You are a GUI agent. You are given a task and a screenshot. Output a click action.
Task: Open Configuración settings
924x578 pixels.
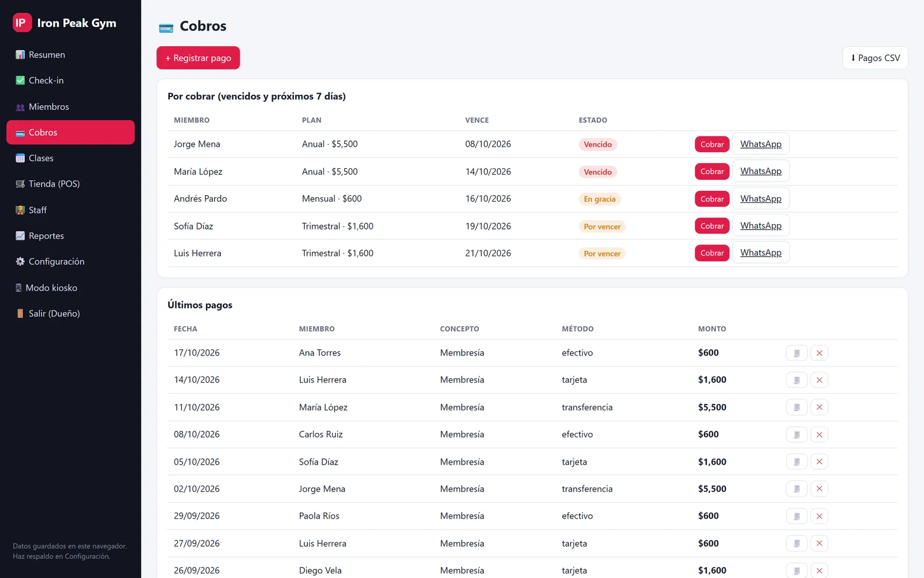(x=70, y=262)
